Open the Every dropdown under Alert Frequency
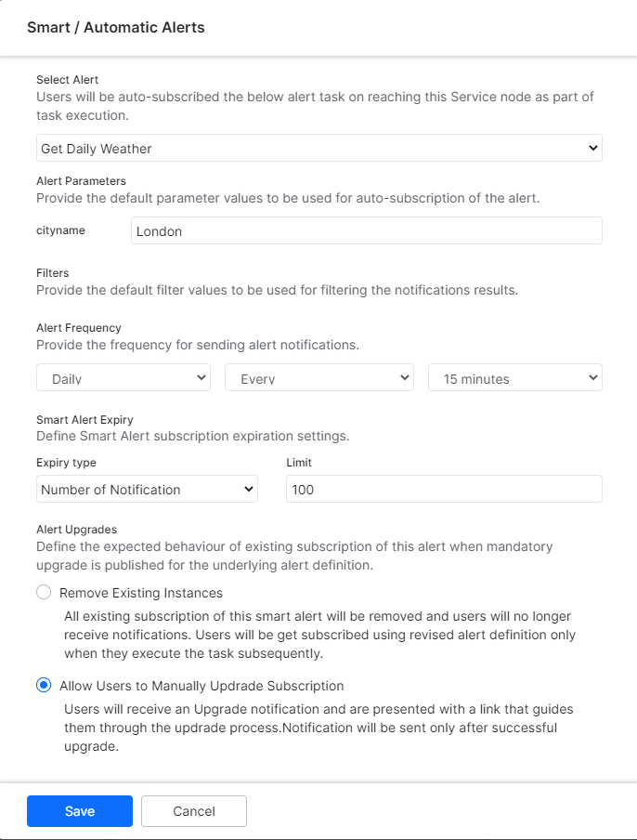637x840 pixels. 318,377
